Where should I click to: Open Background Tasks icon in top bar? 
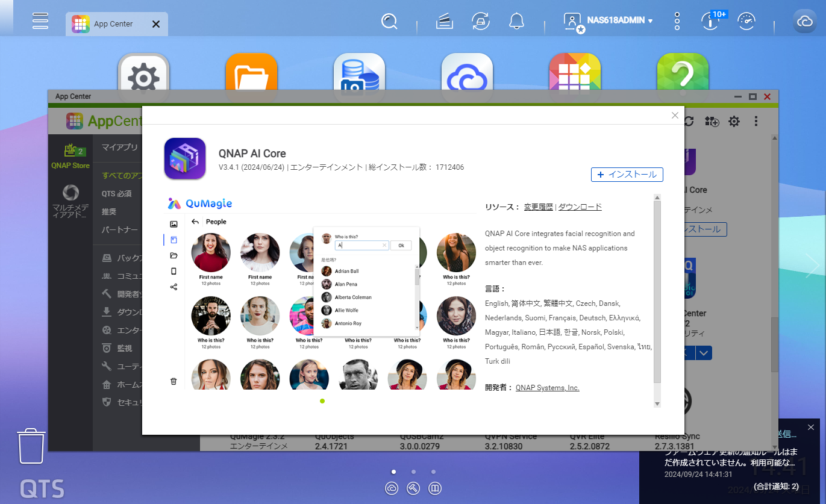click(x=445, y=22)
